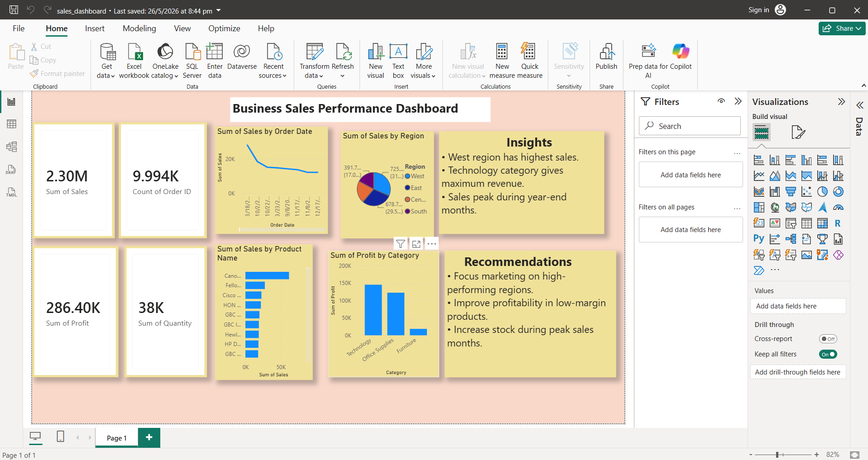Click focus mode icon on selected visual
Screen dimensions: 868x460
click(x=416, y=244)
